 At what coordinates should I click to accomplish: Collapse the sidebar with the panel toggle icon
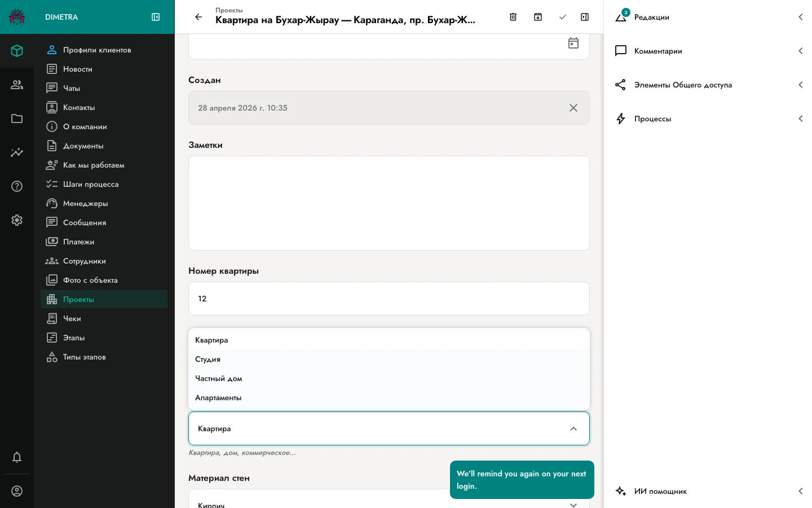point(156,17)
